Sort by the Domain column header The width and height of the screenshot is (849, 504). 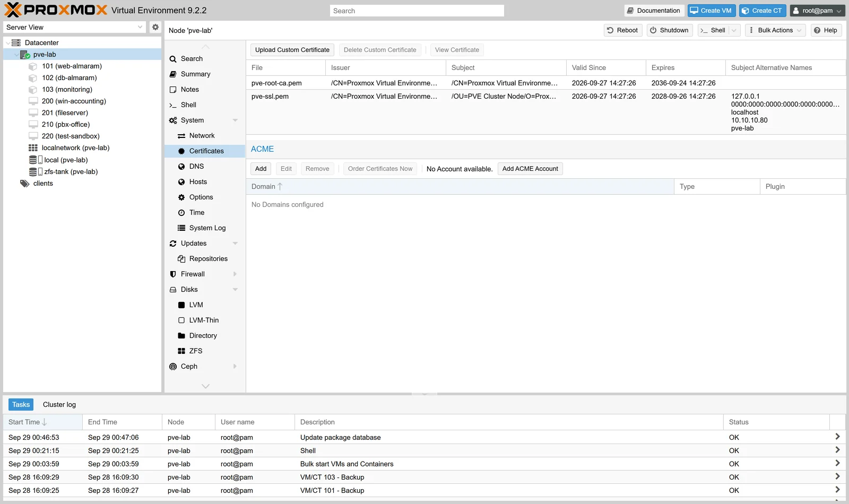[460, 187]
